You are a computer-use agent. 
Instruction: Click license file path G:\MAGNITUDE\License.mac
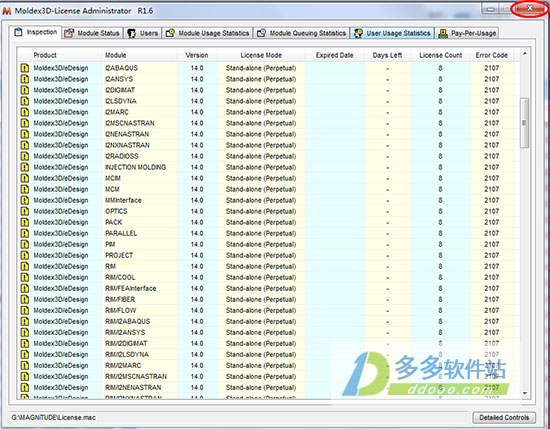(x=53, y=417)
